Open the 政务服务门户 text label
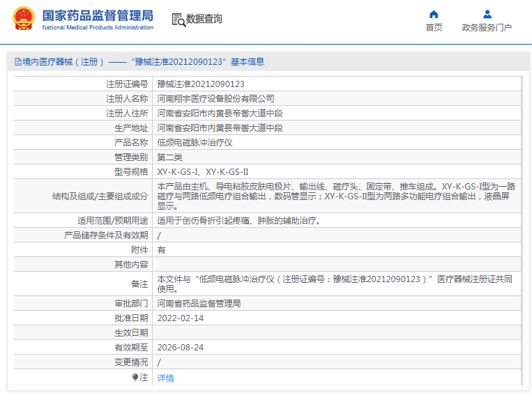 487,28
